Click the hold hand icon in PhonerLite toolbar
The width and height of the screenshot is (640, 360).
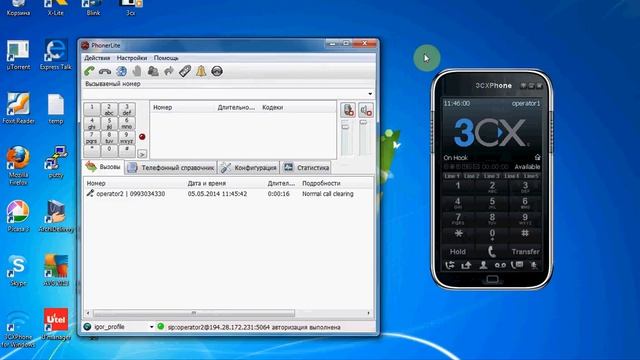[137, 71]
